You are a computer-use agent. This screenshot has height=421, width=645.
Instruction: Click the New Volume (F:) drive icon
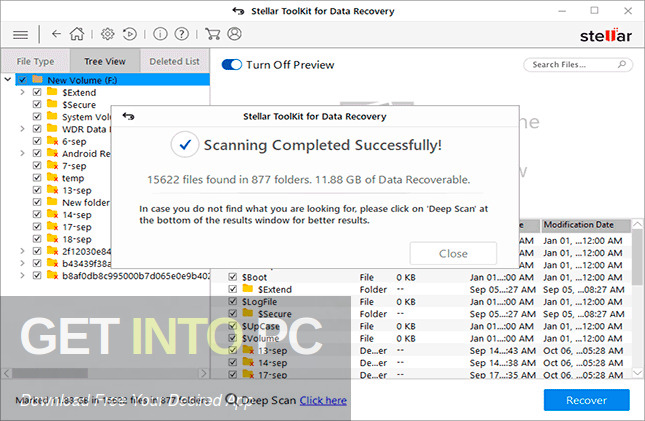[37, 79]
